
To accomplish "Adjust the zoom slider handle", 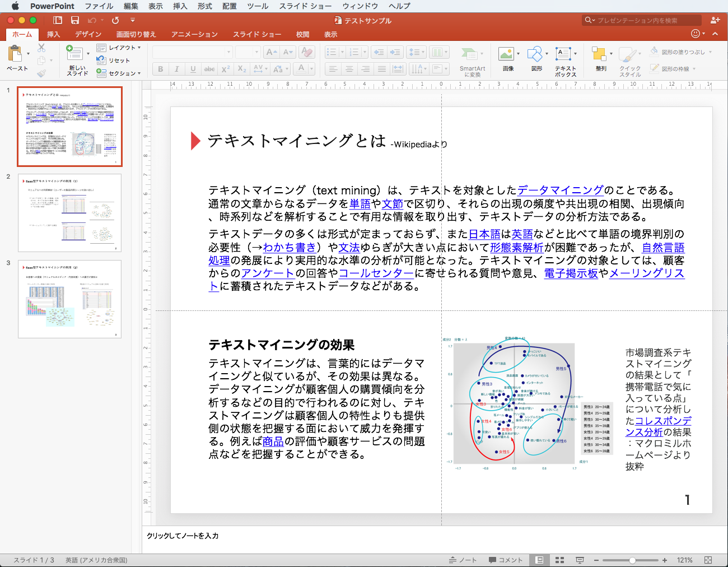I will pos(632,560).
